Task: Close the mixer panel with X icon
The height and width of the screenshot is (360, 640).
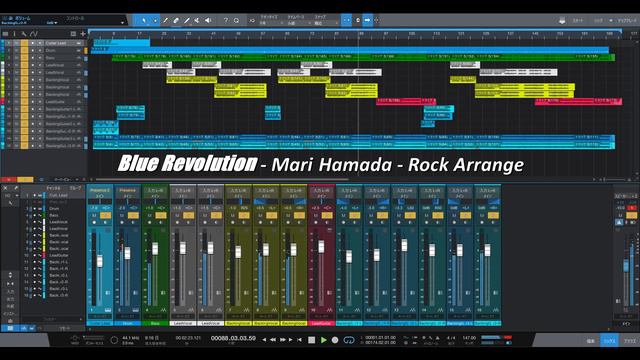Action: pos(5,188)
